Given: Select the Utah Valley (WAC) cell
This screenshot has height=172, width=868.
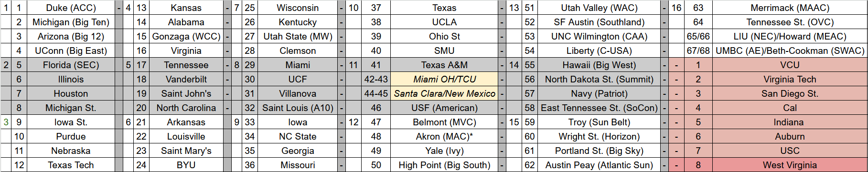Looking at the screenshot, I should pyautogui.click(x=599, y=8).
